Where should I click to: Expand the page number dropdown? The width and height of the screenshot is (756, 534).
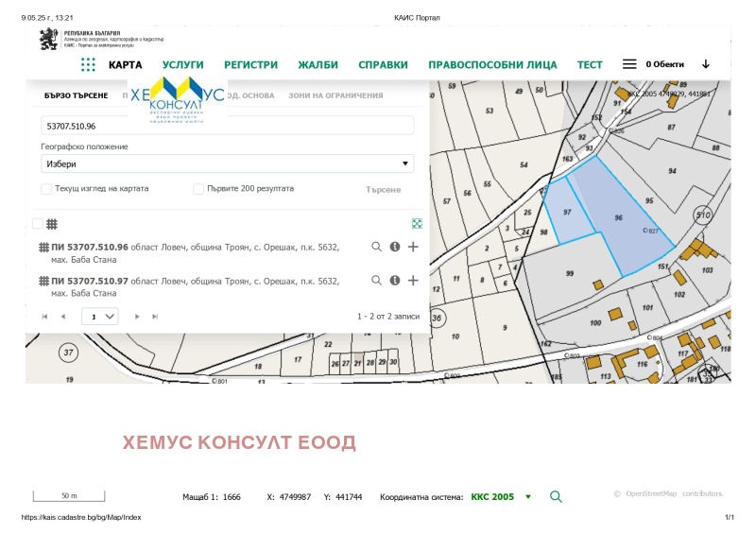pos(100,317)
